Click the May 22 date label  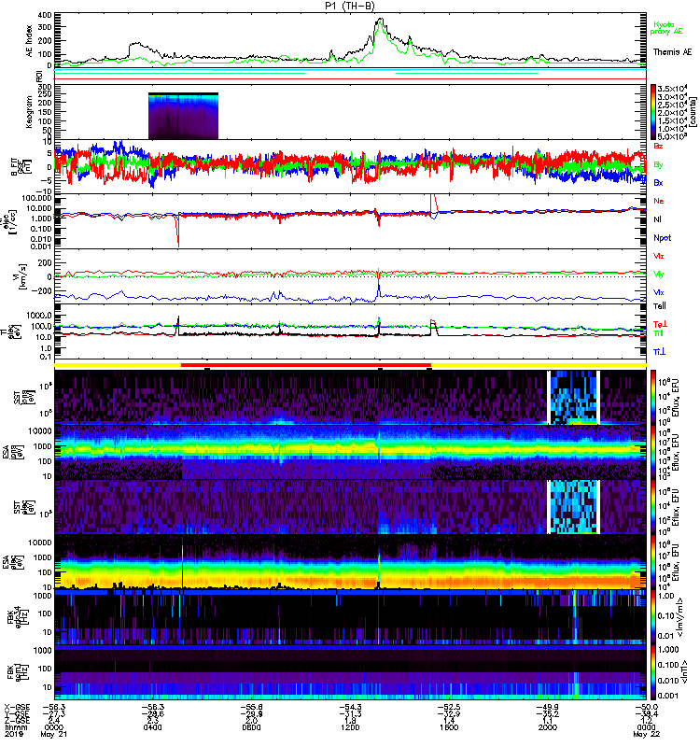[646, 735]
